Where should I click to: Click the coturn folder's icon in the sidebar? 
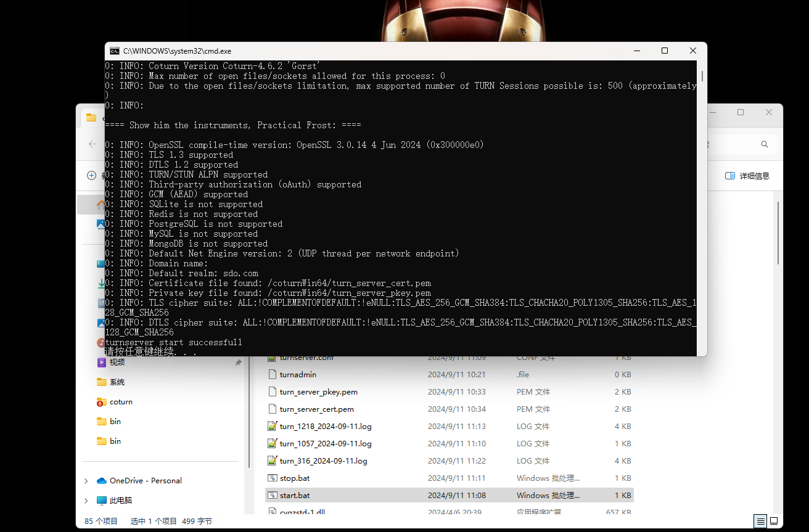102,402
